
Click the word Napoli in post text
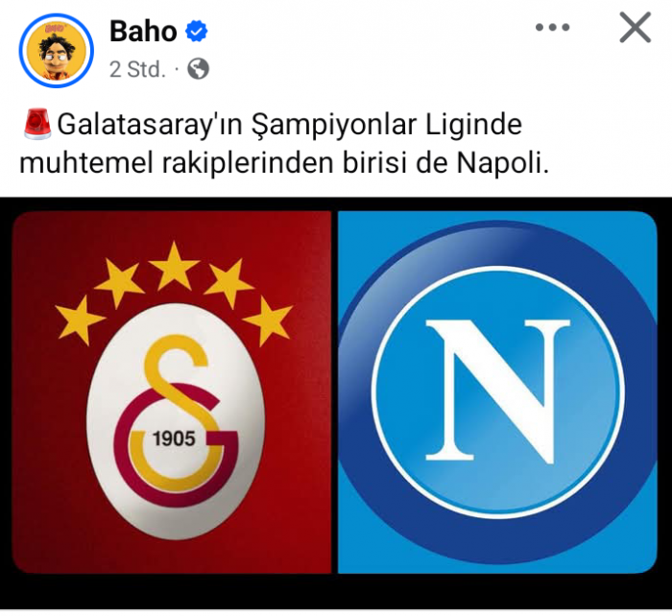tap(498, 163)
